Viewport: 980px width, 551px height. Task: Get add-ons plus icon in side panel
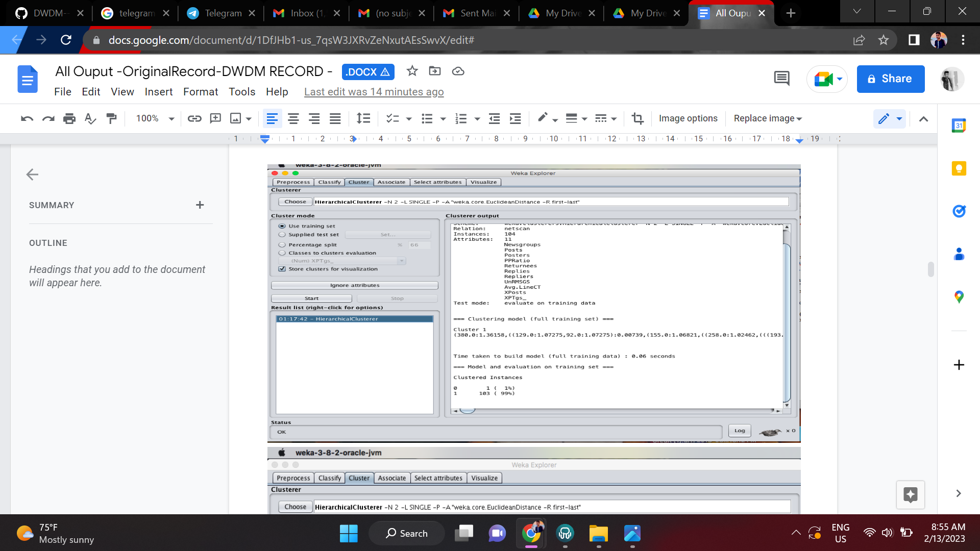click(x=959, y=365)
